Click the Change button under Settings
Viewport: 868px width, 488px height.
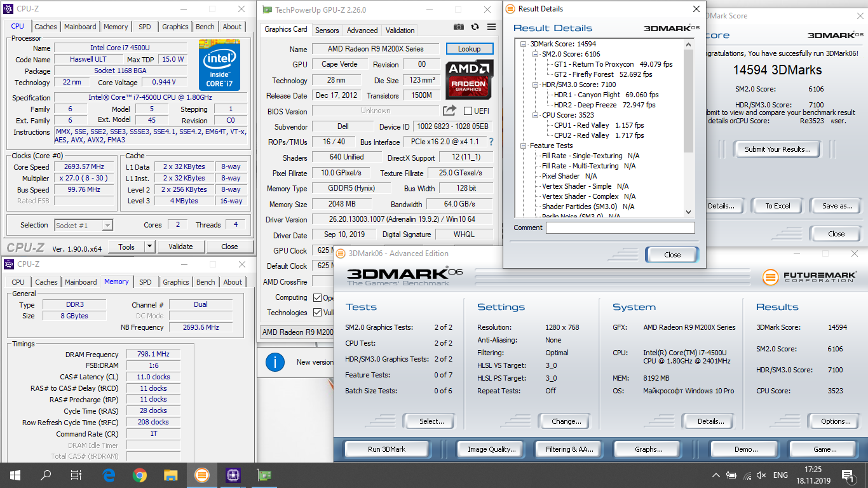pos(566,421)
